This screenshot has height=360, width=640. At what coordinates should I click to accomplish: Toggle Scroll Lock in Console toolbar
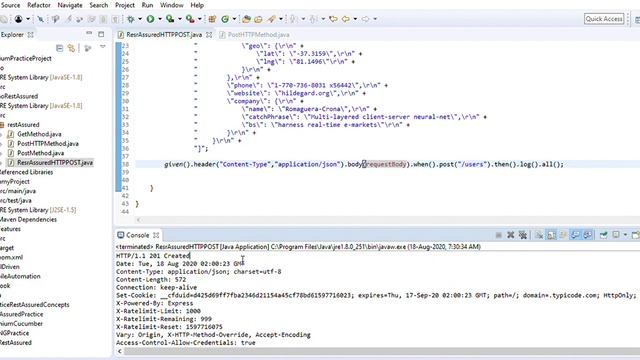point(551,235)
